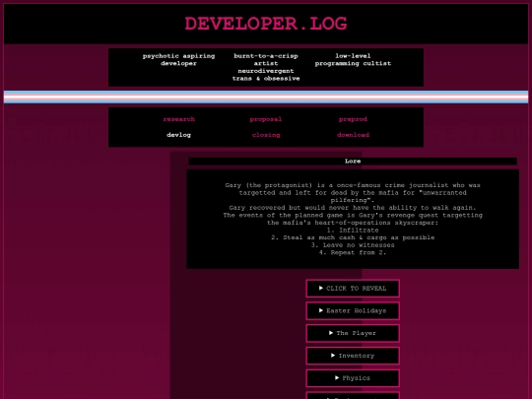Image resolution: width=532 pixels, height=399 pixels.
Task: Expand The Player section
Action: [x=353, y=333]
